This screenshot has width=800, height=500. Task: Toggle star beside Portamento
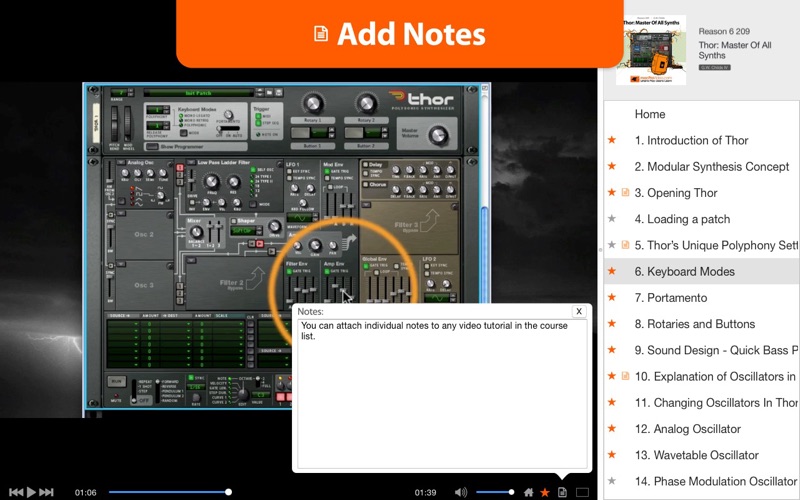click(612, 297)
